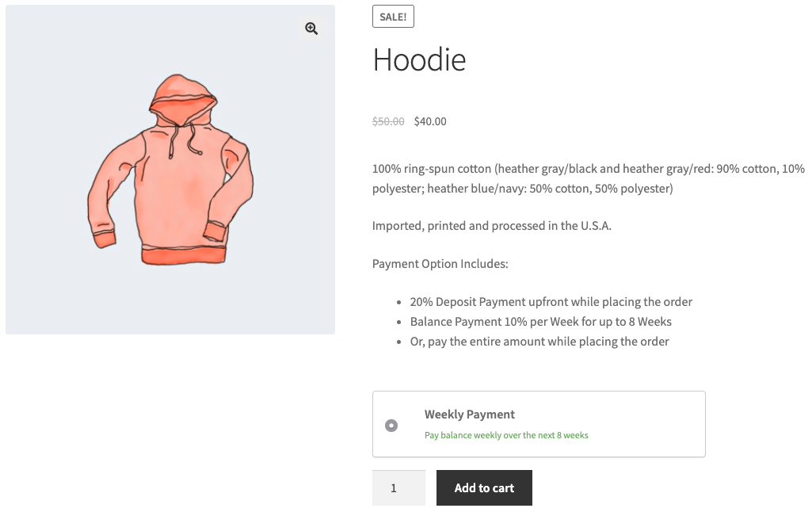812x512 pixels.
Task: Click the Weekly Payment option label
Action: point(470,415)
